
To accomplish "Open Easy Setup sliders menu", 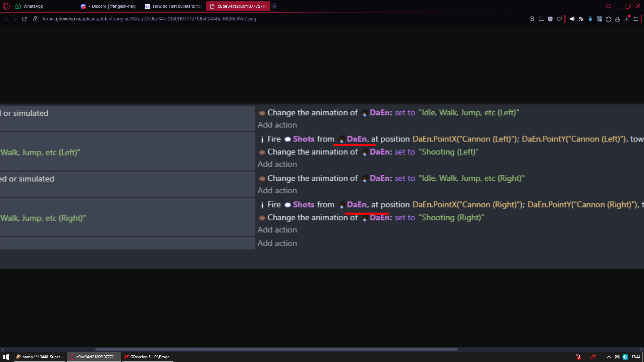I will tap(636, 19).
